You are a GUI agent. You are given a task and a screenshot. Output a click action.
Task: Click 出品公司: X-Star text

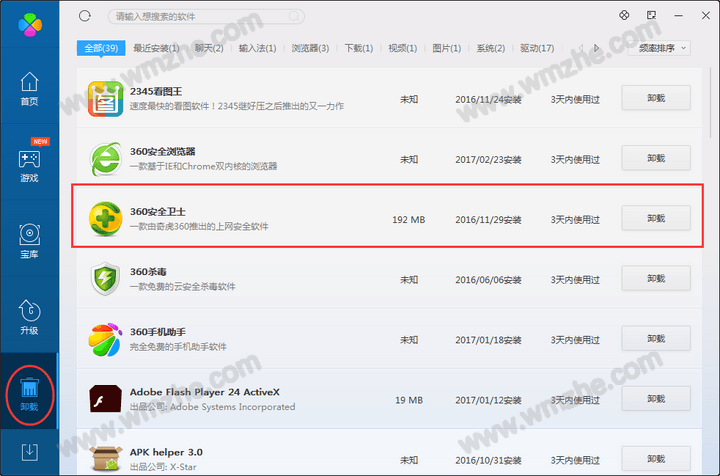[x=163, y=467]
